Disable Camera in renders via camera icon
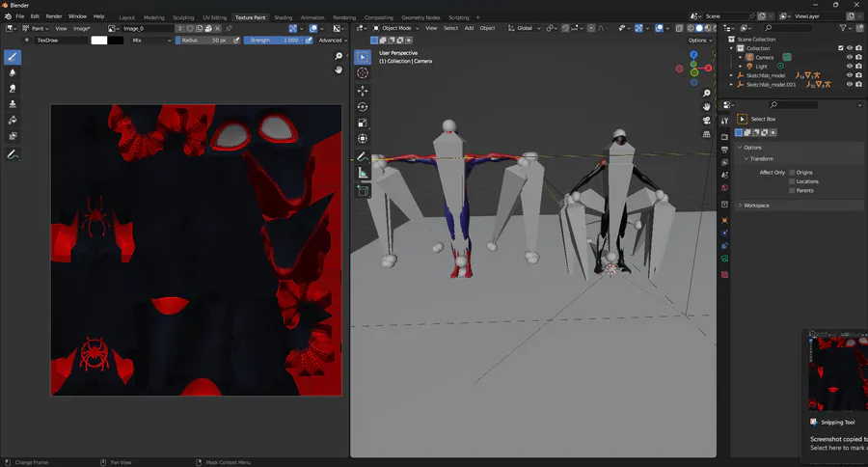The image size is (868, 467). pos(858,57)
